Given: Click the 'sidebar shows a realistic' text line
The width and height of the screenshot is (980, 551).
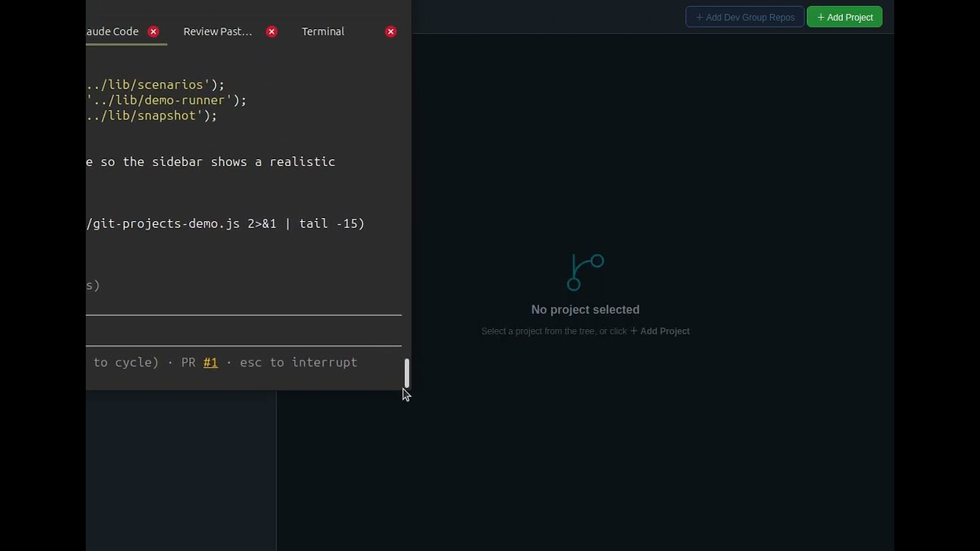Looking at the screenshot, I should (211, 161).
